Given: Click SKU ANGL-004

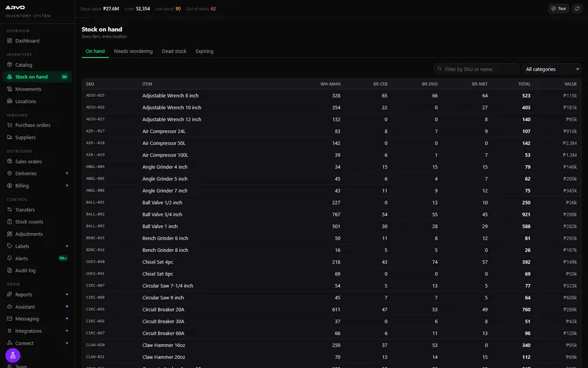Looking at the screenshot, I should tap(96, 167).
